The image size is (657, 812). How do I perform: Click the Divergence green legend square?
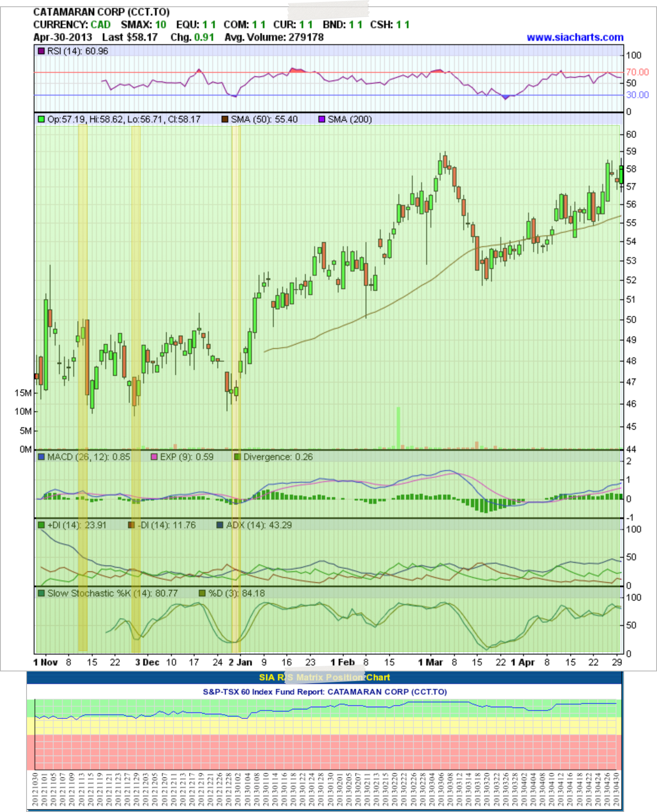[x=238, y=457]
